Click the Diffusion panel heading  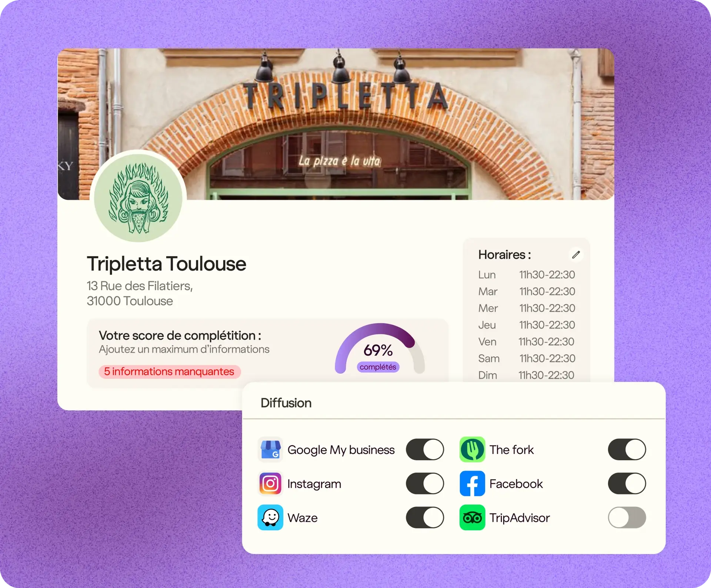286,403
